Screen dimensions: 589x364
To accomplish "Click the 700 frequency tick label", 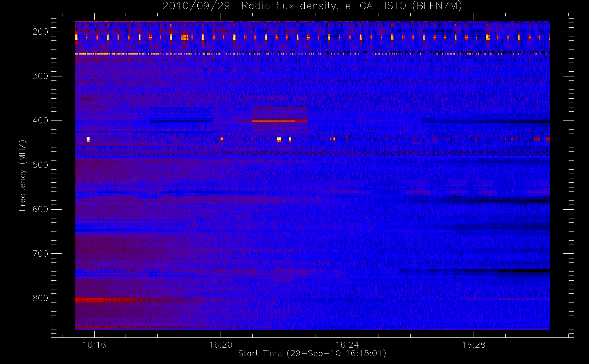I will (x=40, y=254).
